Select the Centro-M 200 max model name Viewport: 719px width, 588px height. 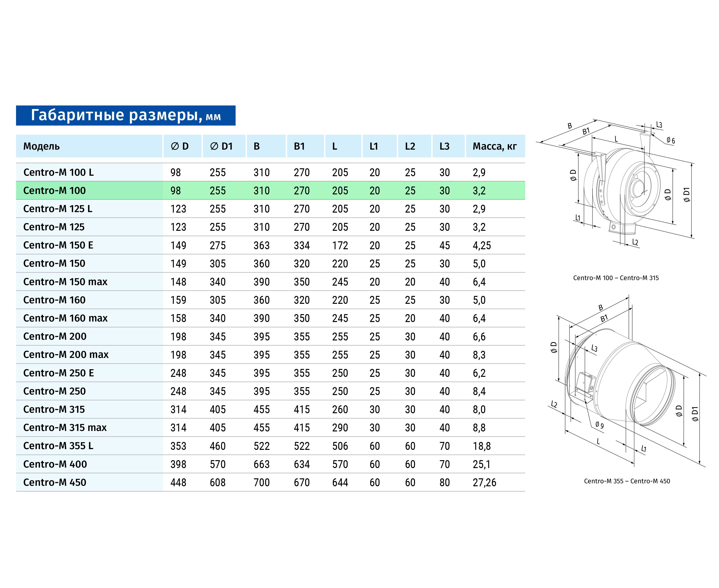(x=66, y=355)
